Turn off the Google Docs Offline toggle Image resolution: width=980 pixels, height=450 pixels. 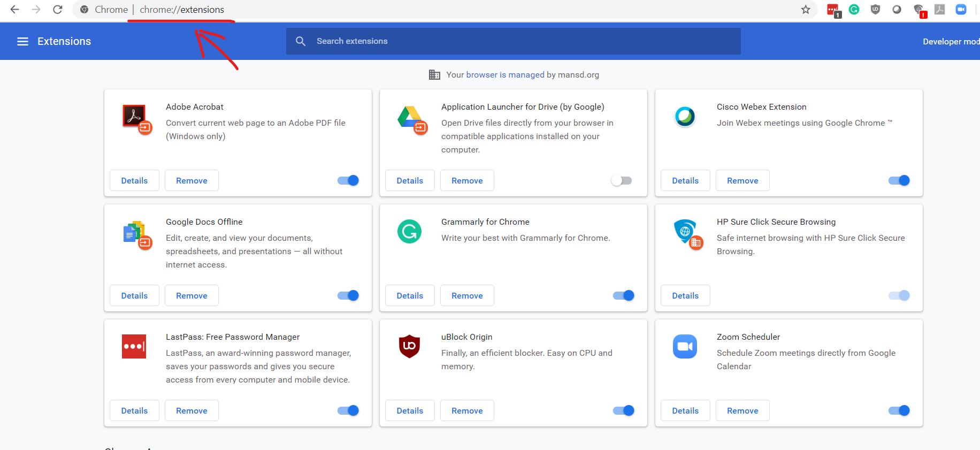click(x=348, y=295)
